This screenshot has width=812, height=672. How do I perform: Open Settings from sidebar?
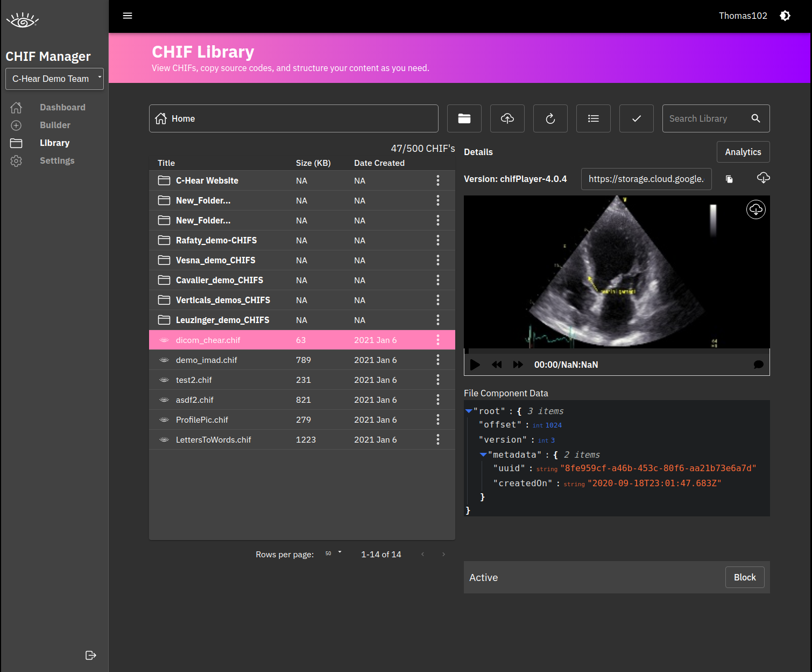point(57,160)
